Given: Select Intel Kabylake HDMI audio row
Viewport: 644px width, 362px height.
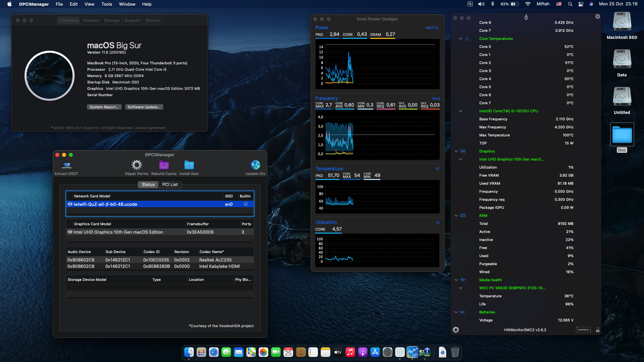Looking at the screenshot, I should (160, 266).
